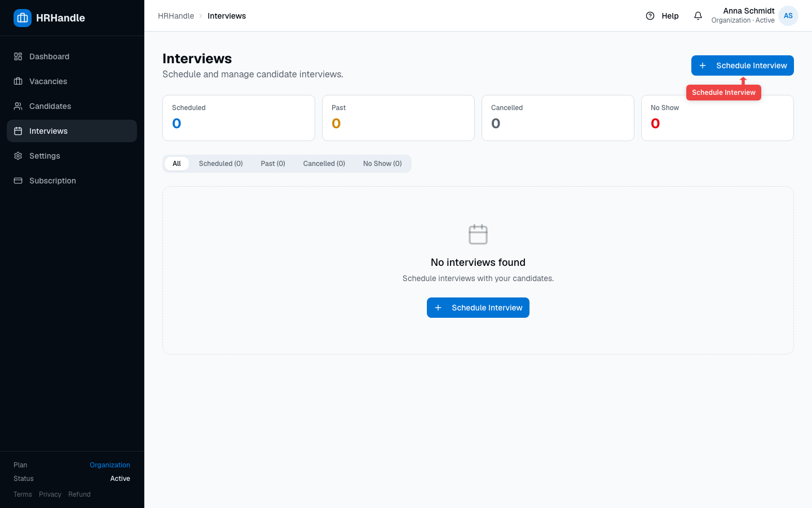Open Settings from the sidebar
This screenshot has height=508, width=812.
[x=72, y=156]
